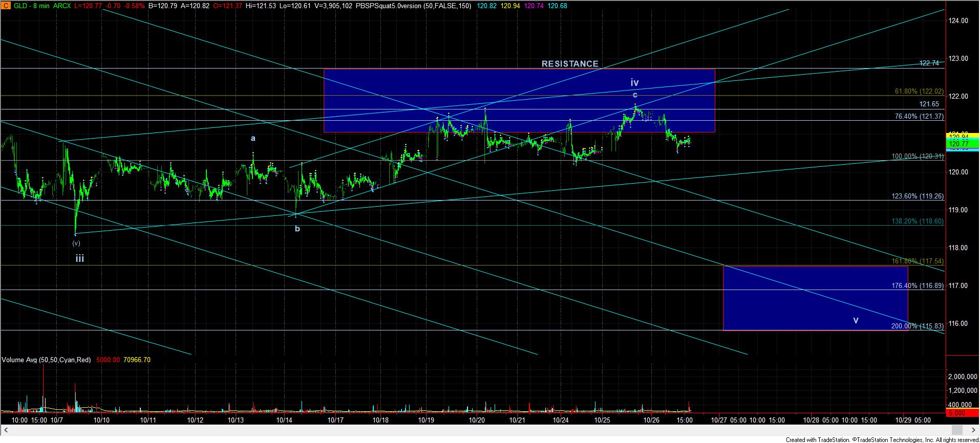Click the wave 'c' label under iv
The width and height of the screenshot is (980, 443).
pyautogui.click(x=635, y=95)
